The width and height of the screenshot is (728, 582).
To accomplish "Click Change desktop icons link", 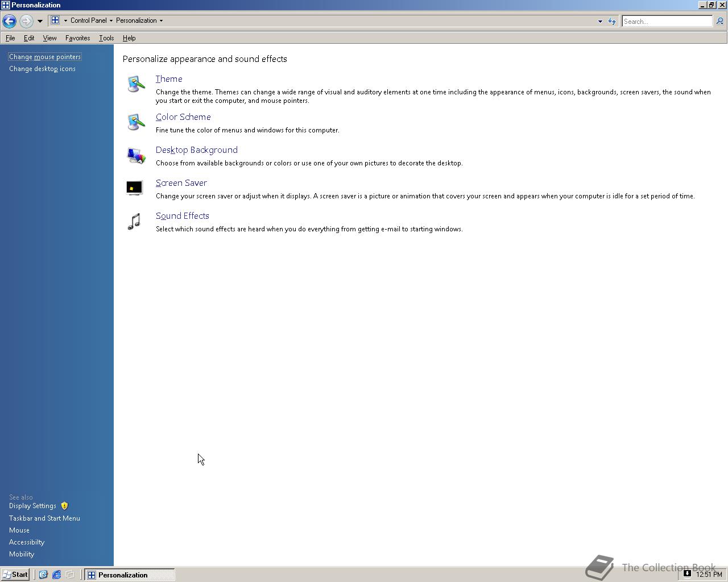I will (x=42, y=69).
